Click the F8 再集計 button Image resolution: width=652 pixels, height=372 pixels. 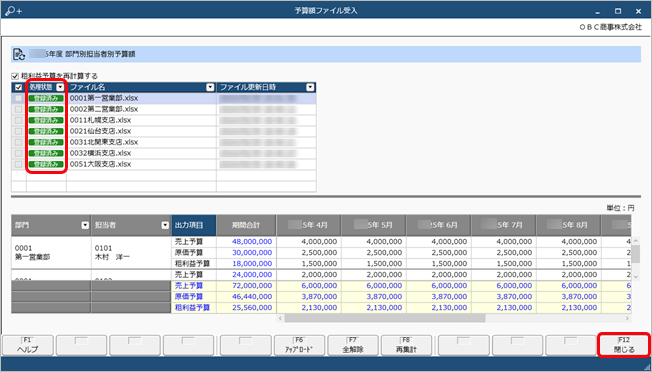tap(406, 345)
